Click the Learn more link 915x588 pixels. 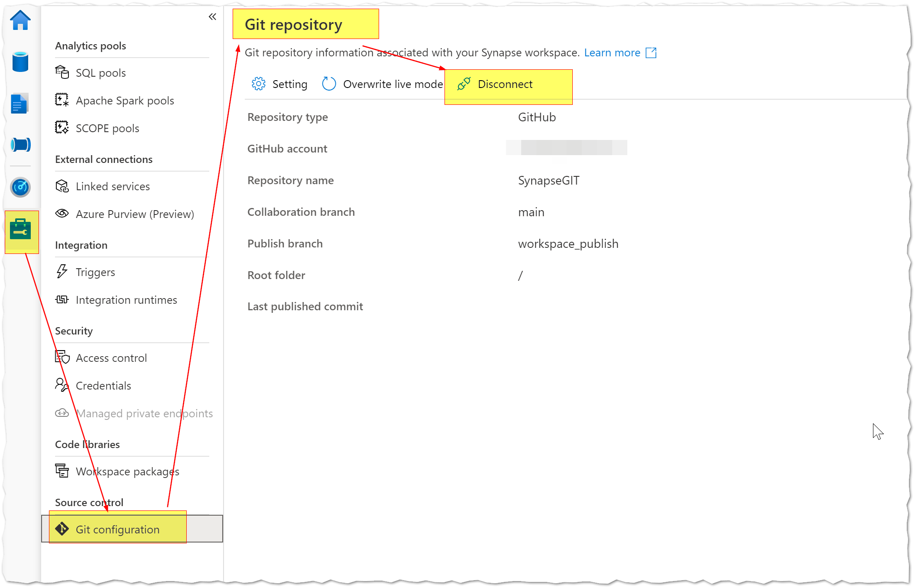point(612,52)
